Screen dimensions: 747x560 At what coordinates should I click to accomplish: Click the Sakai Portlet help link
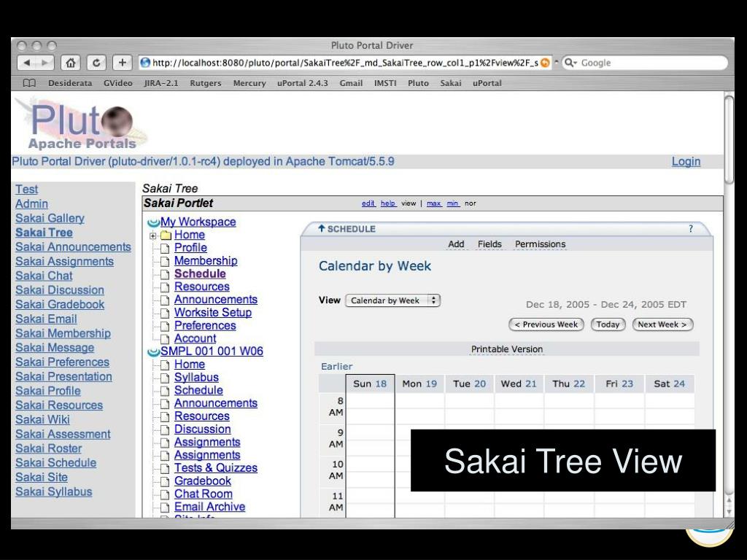pos(388,203)
